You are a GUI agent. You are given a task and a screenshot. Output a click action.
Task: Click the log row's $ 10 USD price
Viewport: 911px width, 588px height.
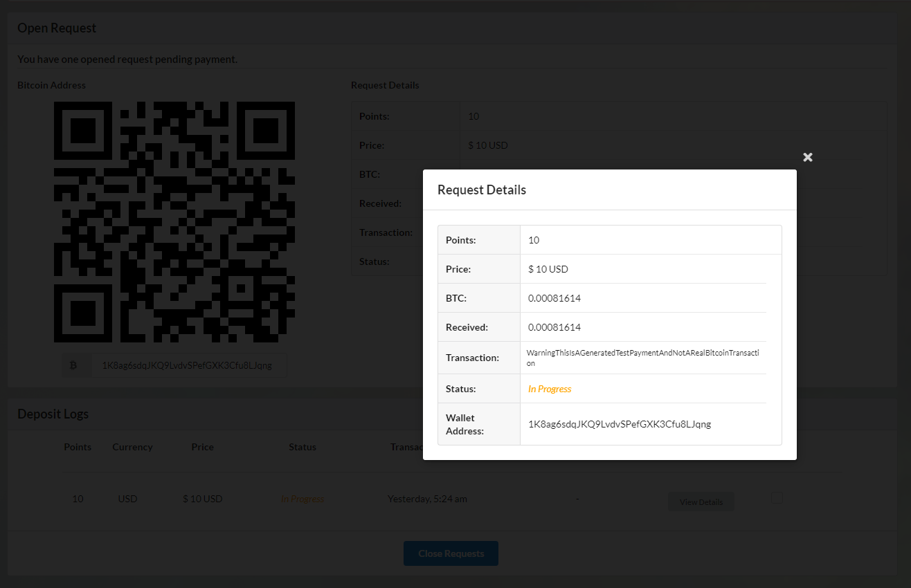[203, 499]
